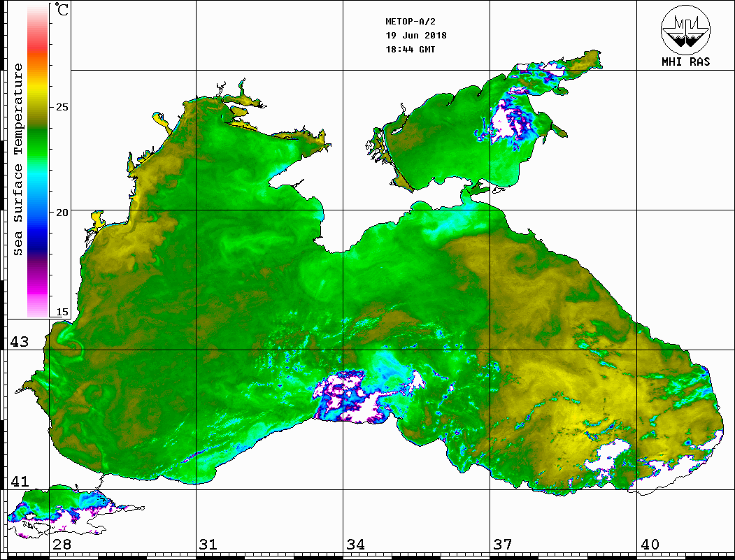Screen dimensions: 735x560
Task: Click longitude label 28
Action: coord(62,545)
